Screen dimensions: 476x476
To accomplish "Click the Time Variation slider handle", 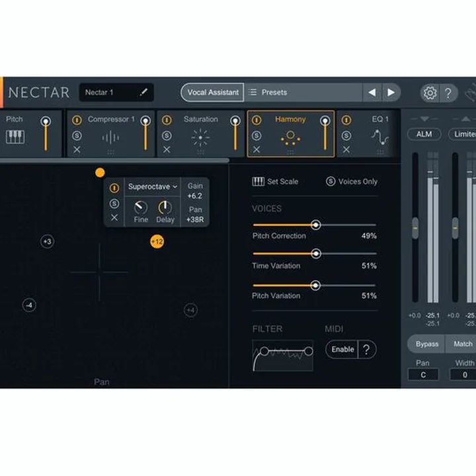I will pyautogui.click(x=316, y=253).
